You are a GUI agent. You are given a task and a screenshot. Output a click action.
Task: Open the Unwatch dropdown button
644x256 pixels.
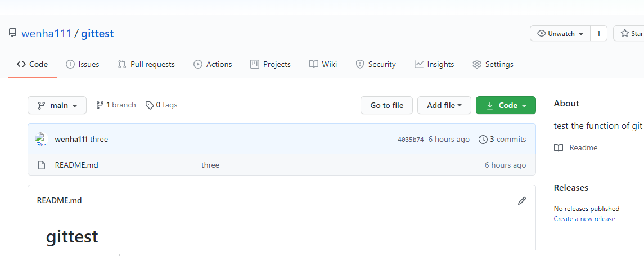pos(560,34)
